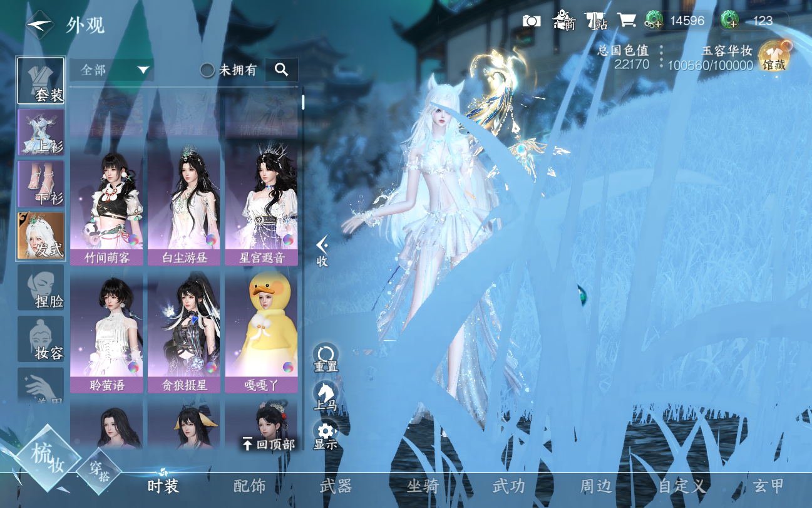Click the 123 currency amount

pos(763,21)
